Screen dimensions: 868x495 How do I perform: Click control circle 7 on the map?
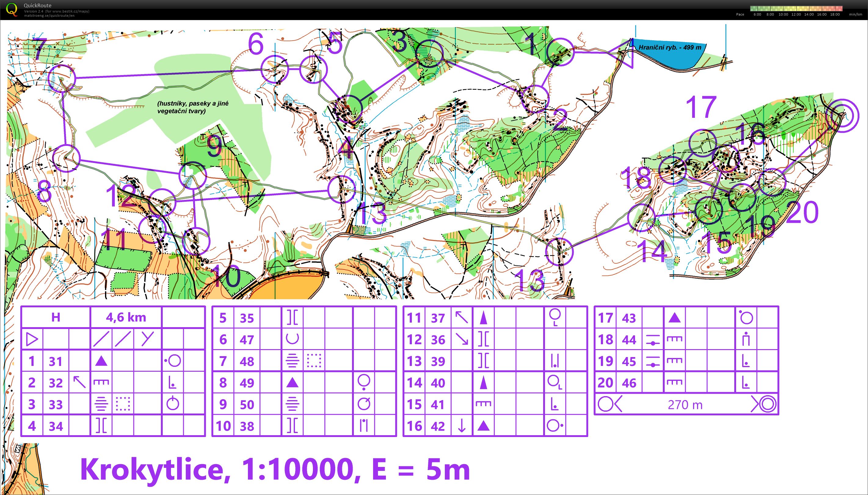point(61,79)
